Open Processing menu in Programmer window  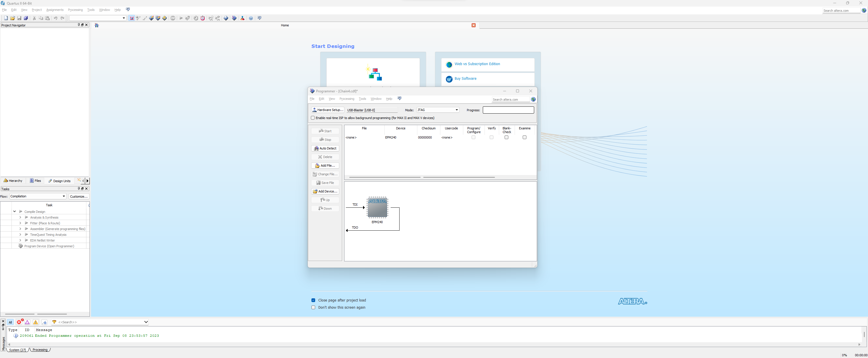click(x=347, y=99)
